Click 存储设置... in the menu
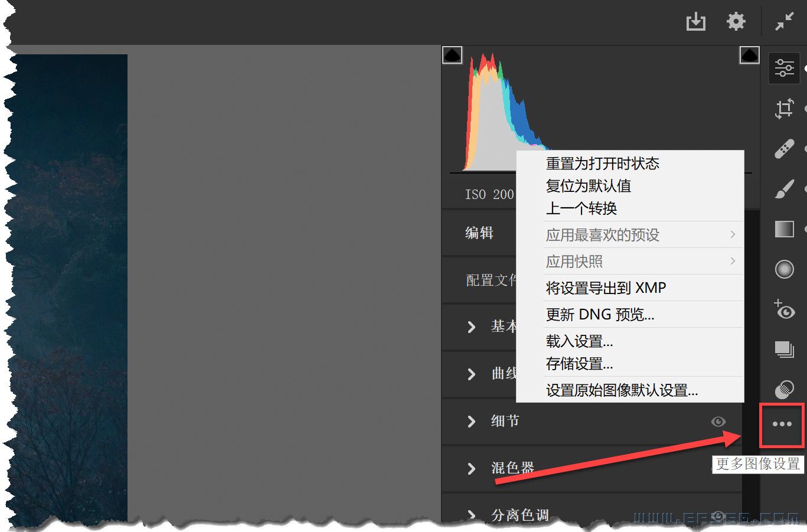The height and width of the screenshot is (532, 807). (579, 364)
